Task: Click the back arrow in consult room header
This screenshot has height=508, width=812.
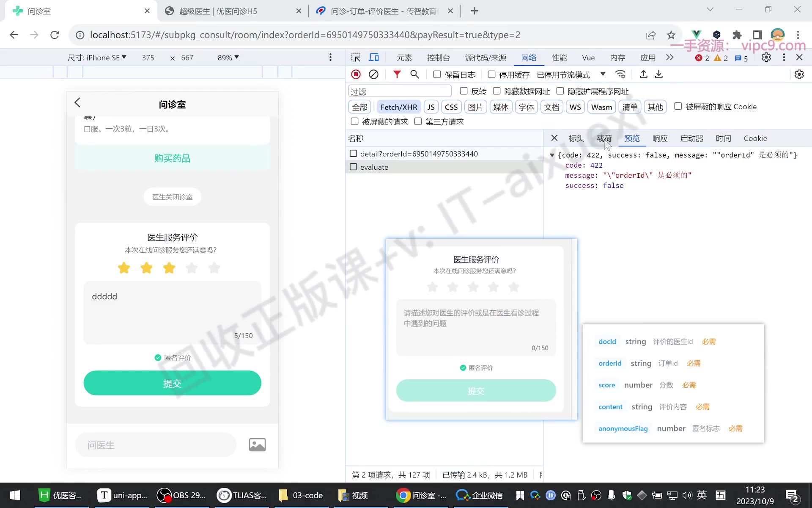Action: (77, 102)
